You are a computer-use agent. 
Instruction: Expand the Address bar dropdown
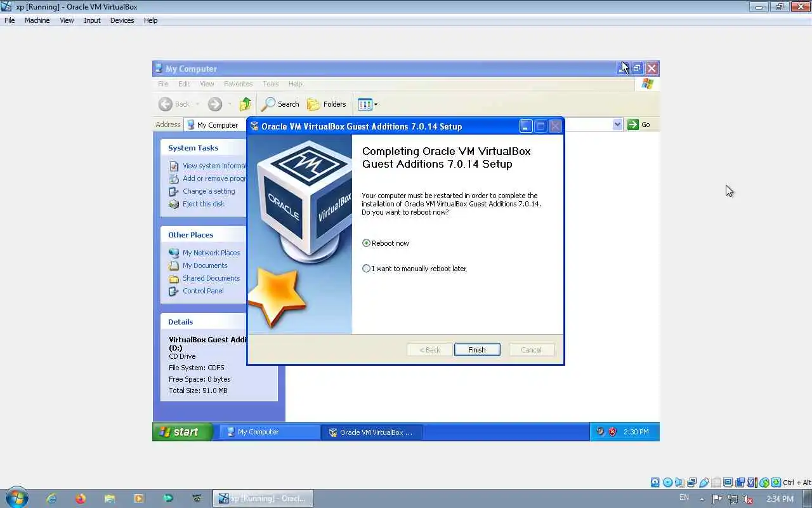[617, 124]
